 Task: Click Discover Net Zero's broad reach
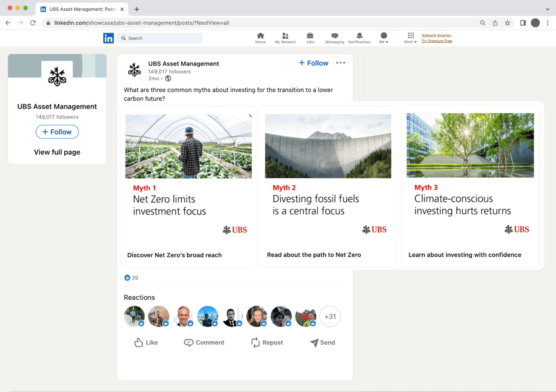point(175,255)
